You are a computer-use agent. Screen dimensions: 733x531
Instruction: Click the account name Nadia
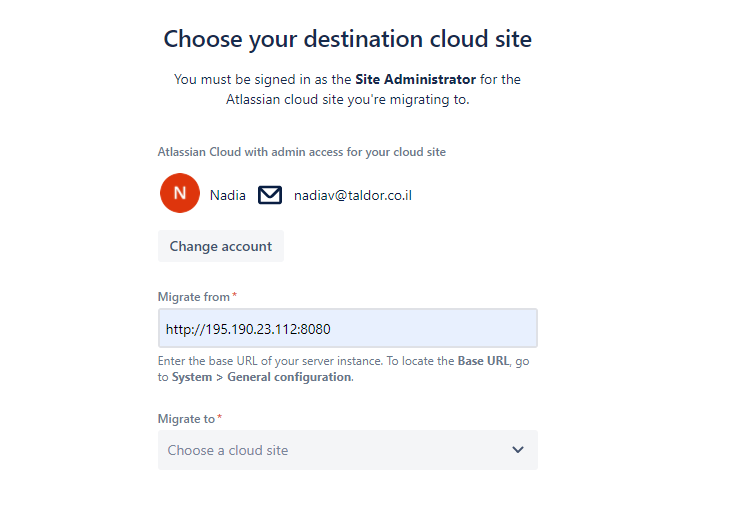pyautogui.click(x=228, y=195)
